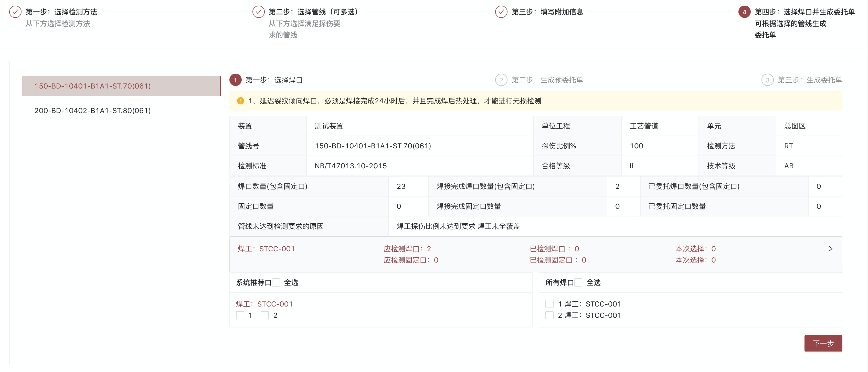Screen dimensions: 868x372
Task: Check select-all for system recommended welds
Action: (276, 282)
